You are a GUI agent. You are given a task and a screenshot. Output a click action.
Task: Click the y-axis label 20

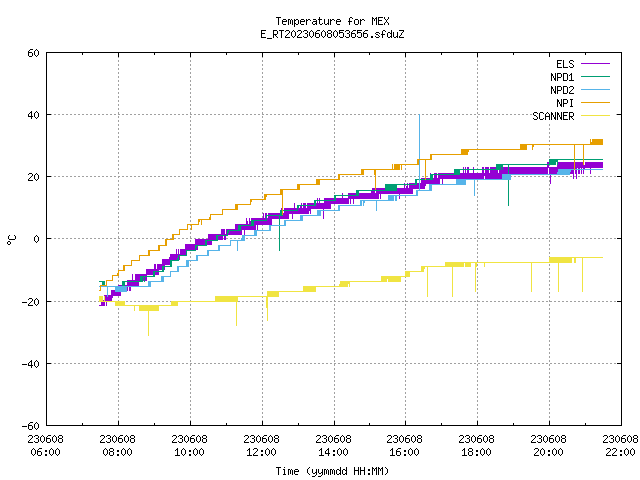pos(33,178)
